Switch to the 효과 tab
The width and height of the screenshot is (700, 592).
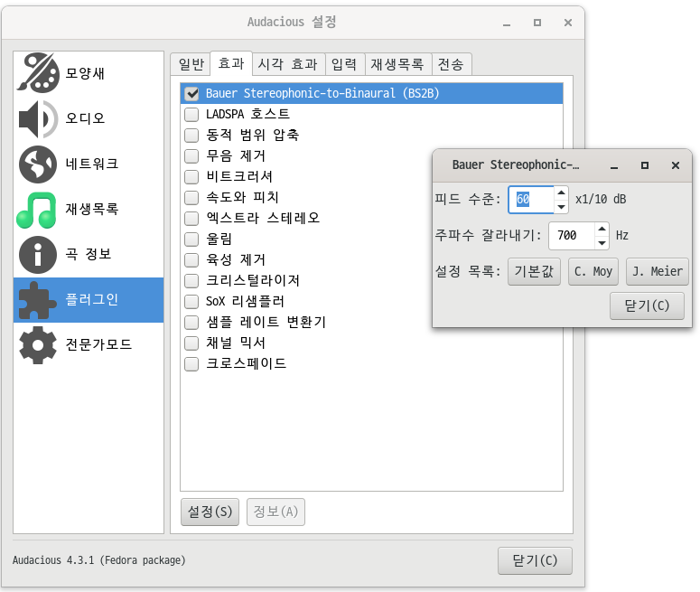(x=231, y=63)
